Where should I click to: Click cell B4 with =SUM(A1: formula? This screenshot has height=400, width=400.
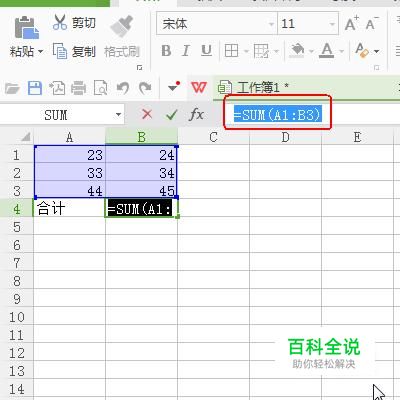141,209
